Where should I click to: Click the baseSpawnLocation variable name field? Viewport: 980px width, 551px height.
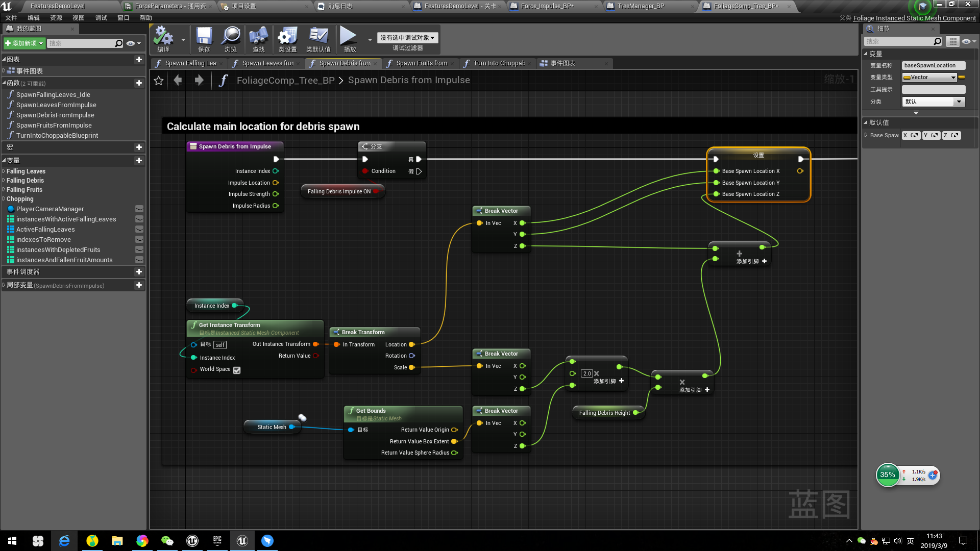(933, 65)
